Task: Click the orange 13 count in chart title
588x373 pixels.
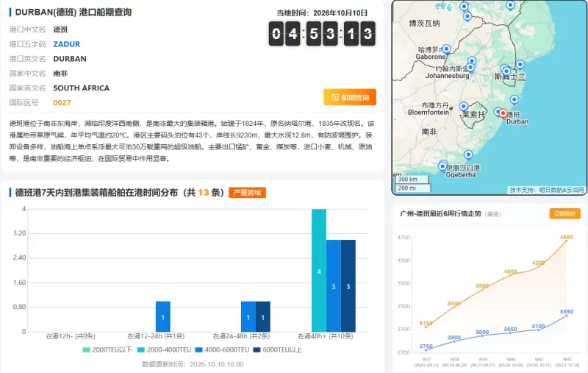Action: (x=204, y=193)
